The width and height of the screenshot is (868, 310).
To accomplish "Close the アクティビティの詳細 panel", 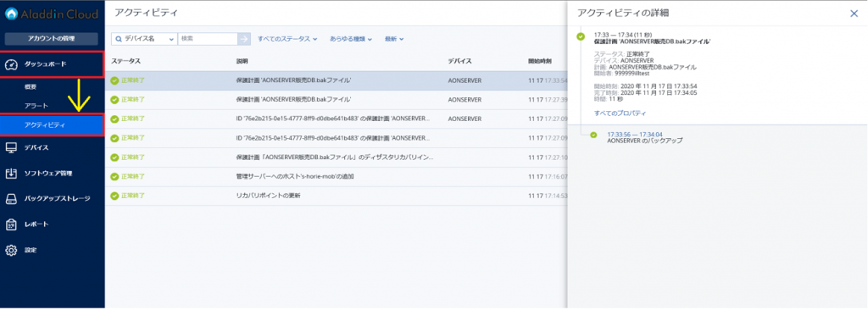I will tap(854, 14).
